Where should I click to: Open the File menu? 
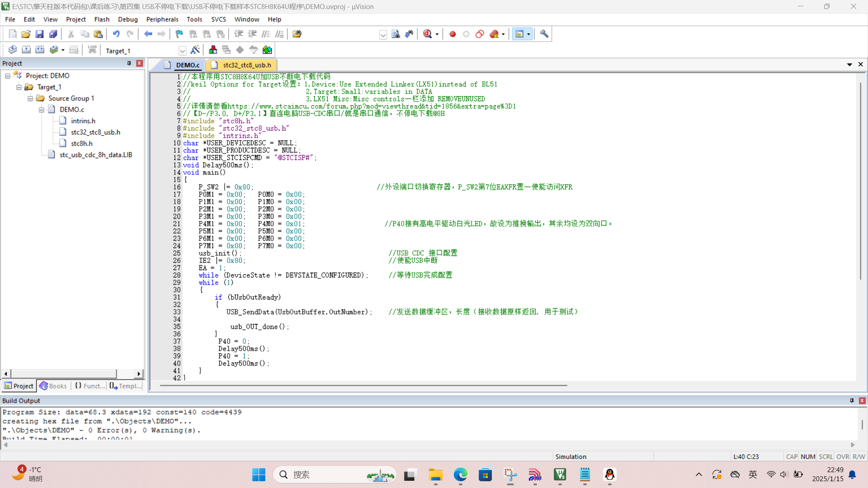click(10, 19)
